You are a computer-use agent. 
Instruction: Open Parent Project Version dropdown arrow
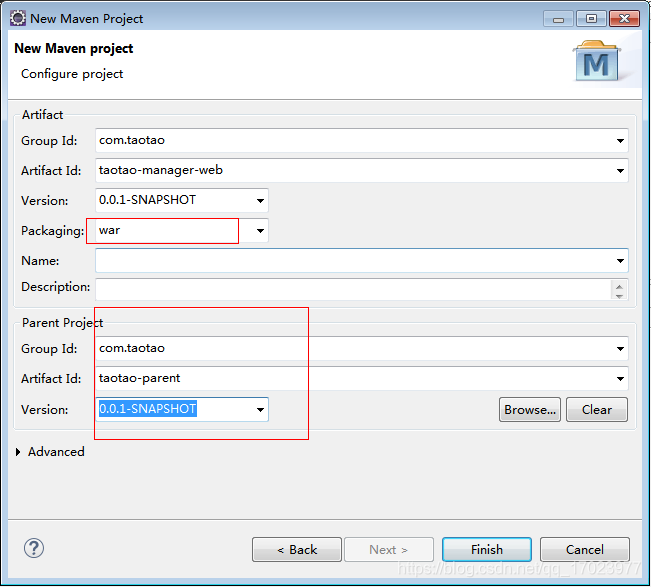[260, 410]
